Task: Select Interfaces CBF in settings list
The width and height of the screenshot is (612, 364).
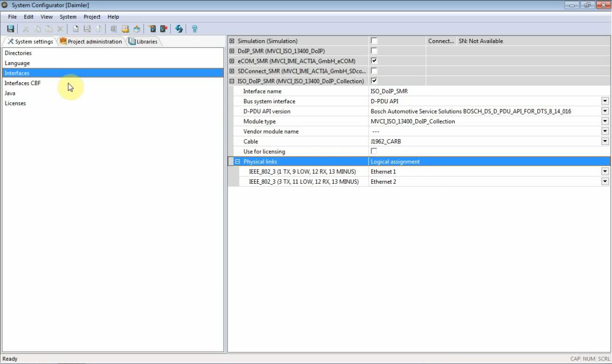Action: pyautogui.click(x=22, y=83)
